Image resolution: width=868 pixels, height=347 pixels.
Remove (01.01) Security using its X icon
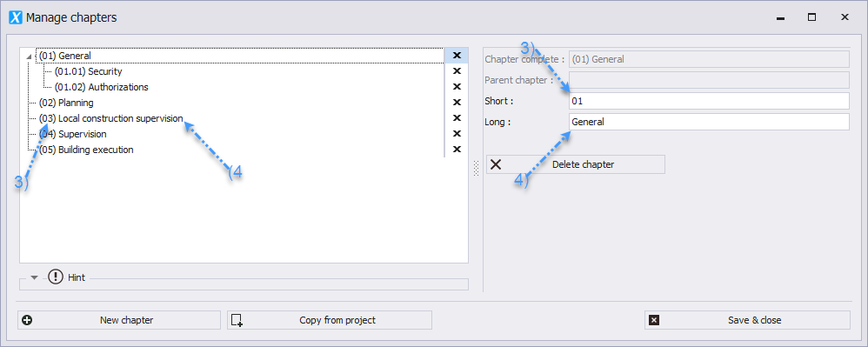457,70
